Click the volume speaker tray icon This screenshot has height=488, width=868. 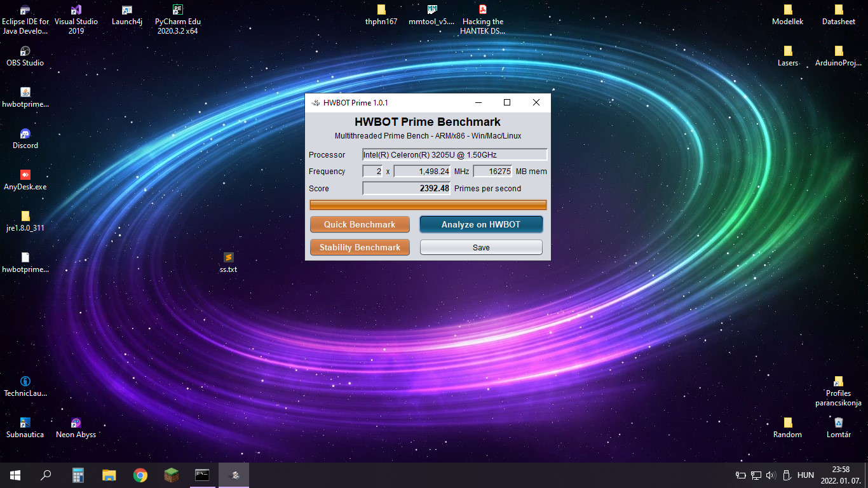(x=771, y=475)
